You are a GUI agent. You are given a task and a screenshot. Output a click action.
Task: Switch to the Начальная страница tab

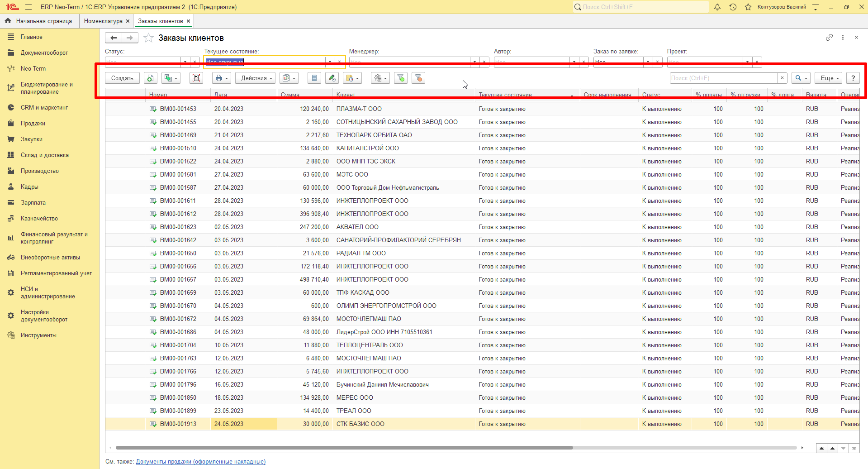pos(39,21)
